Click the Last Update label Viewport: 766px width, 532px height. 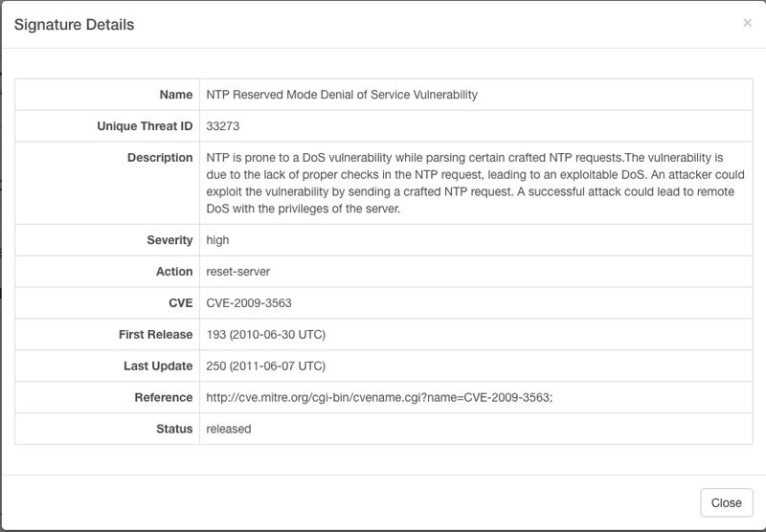click(158, 366)
